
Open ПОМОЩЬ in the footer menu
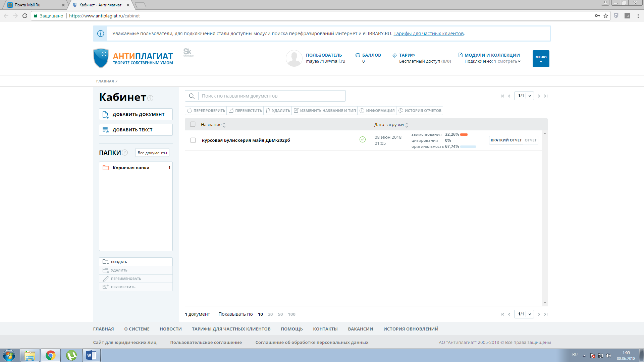(291, 329)
